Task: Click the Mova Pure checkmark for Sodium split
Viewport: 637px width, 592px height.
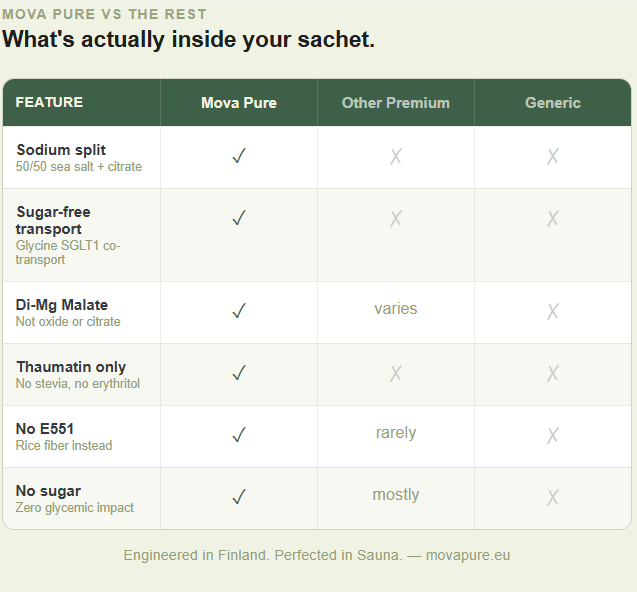Action: point(239,156)
